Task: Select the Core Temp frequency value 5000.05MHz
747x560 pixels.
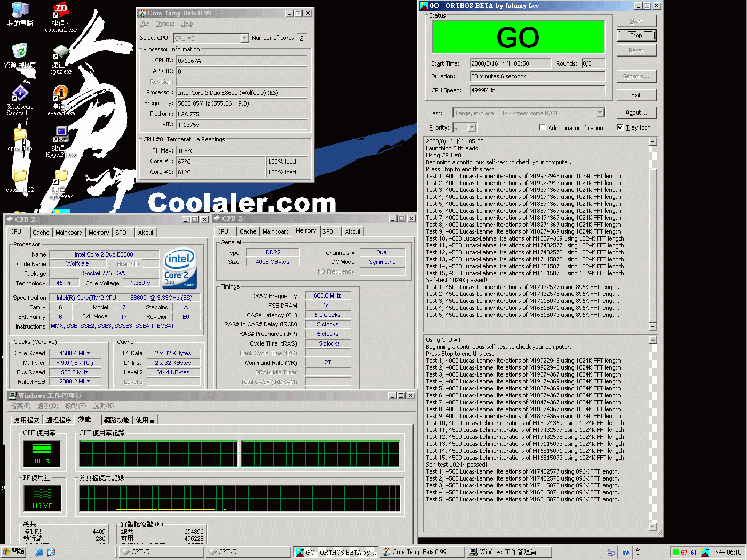Action: click(x=242, y=103)
